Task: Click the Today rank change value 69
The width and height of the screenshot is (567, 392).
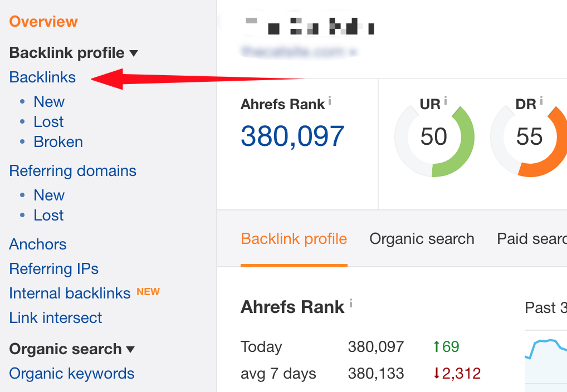Action: (x=446, y=347)
